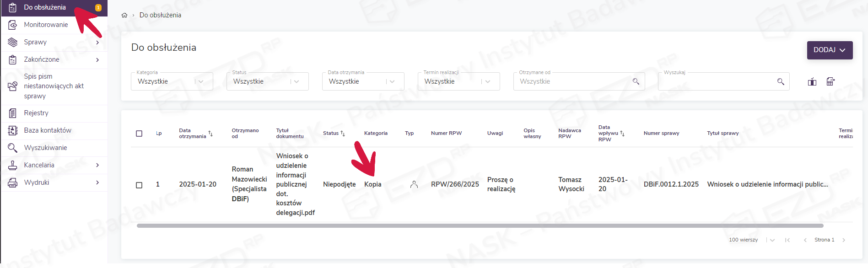This screenshot has height=268, width=868.
Task: Click magnifier icon in Wyszukaj field
Action: tap(781, 82)
